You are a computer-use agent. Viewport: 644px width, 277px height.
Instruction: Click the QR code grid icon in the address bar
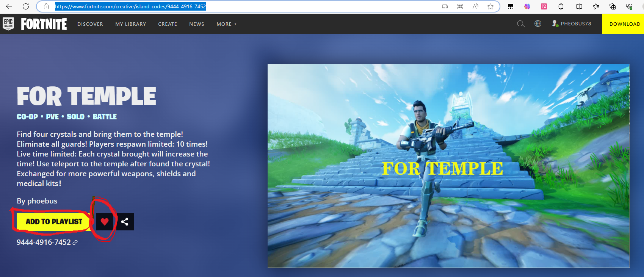pos(460,6)
